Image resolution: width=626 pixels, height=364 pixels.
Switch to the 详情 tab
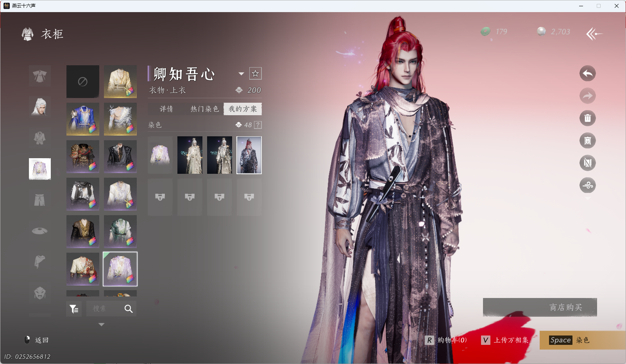(x=166, y=109)
